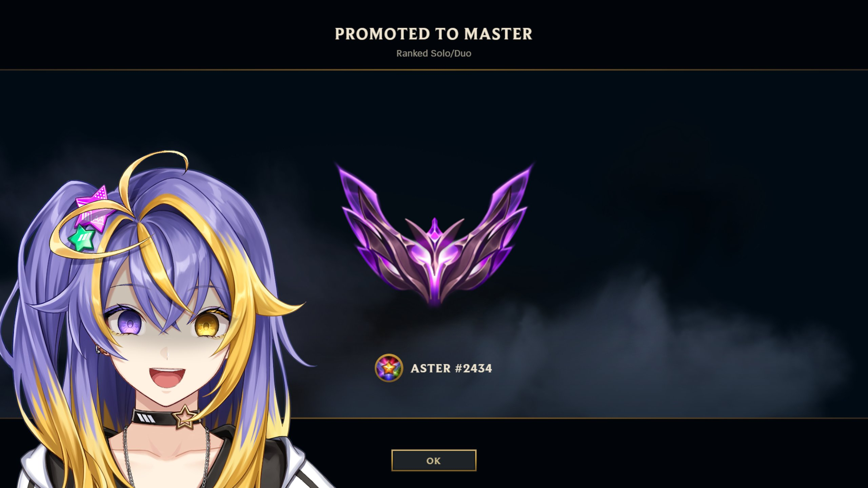Click the OK button to dismiss promotion
Image resolution: width=868 pixels, height=488 pixels.
pyautogui.click(x=434, y=460)
